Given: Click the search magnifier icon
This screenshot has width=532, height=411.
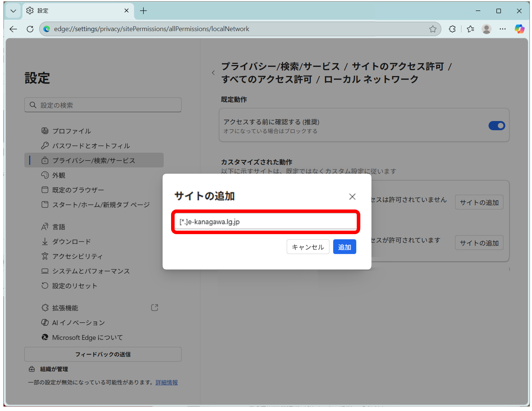Looking at the screenshot, I should (x=33, y=105).
